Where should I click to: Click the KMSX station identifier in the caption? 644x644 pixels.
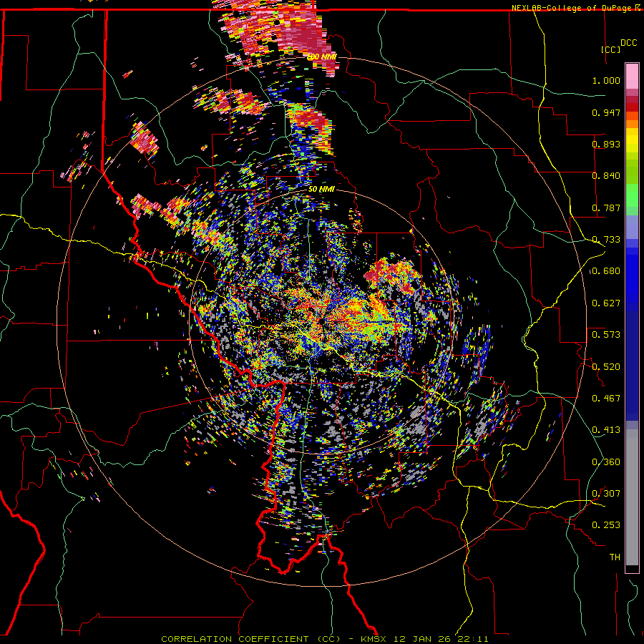[374, 639]
